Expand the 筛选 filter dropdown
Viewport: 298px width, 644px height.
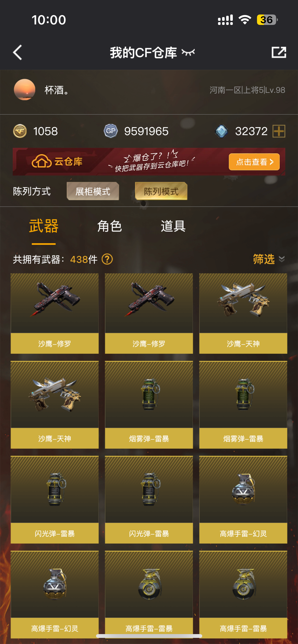tap(269, 259)
